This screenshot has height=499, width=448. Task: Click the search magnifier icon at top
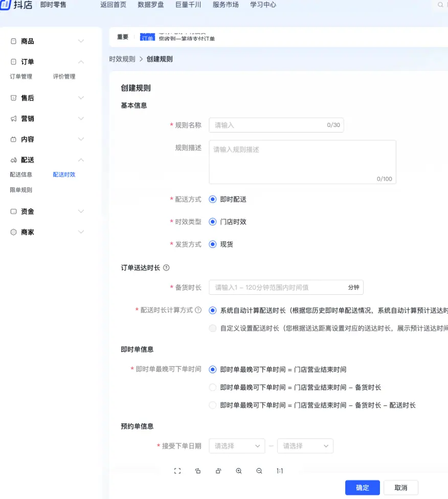(440, 5)
